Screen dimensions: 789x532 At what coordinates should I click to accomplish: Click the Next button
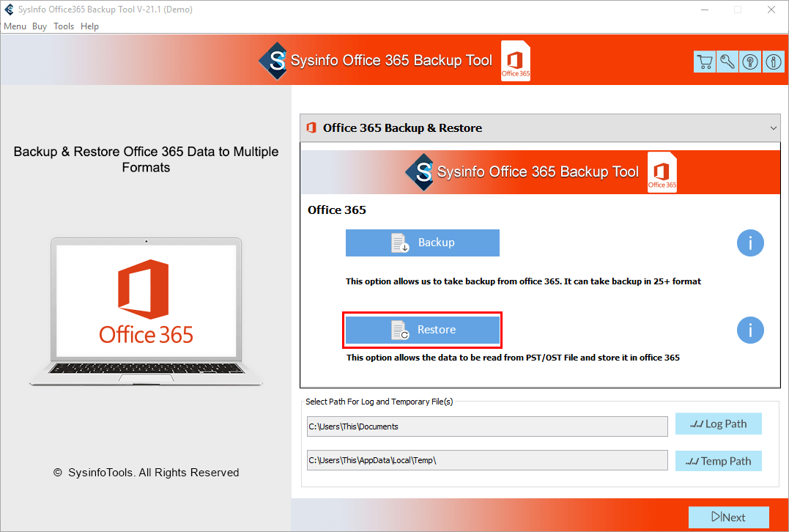coord(729,517)
